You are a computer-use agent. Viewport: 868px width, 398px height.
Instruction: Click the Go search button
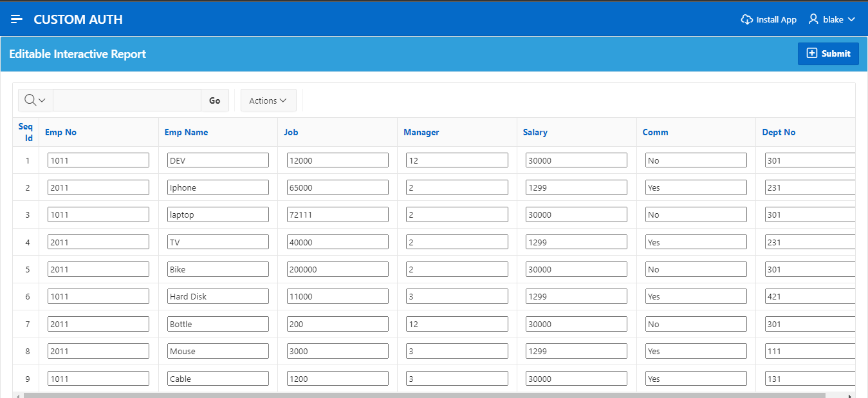(215, 100)
